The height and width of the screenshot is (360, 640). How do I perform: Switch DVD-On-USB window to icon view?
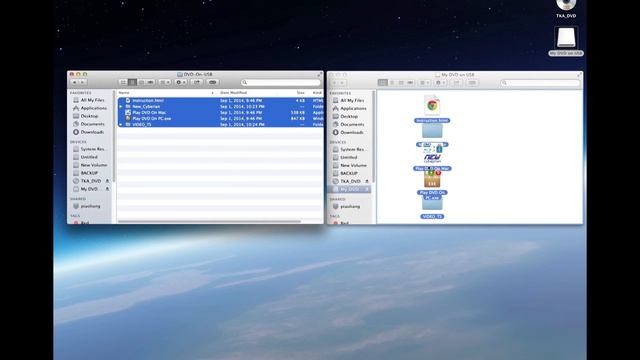click(123, 82)
